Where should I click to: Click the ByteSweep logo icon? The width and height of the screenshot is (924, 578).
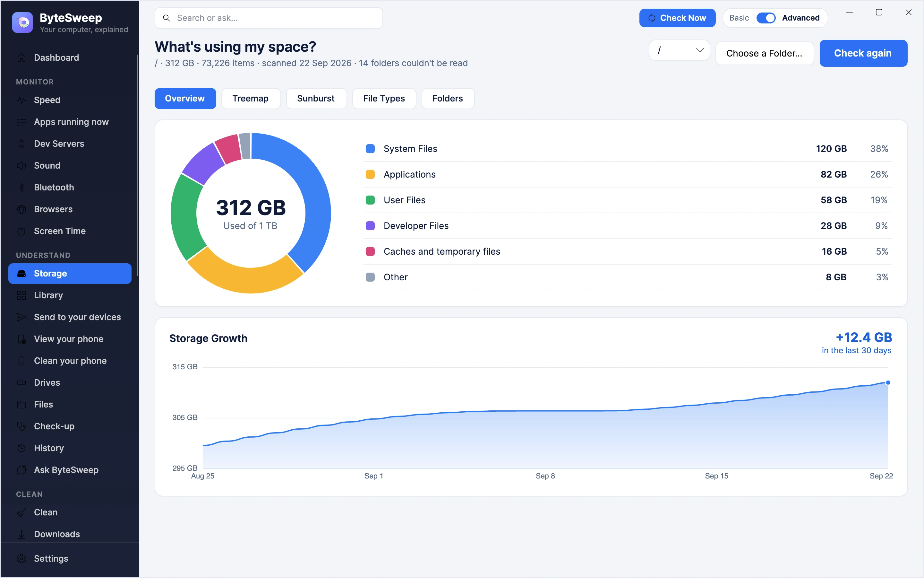click(22, 22)
